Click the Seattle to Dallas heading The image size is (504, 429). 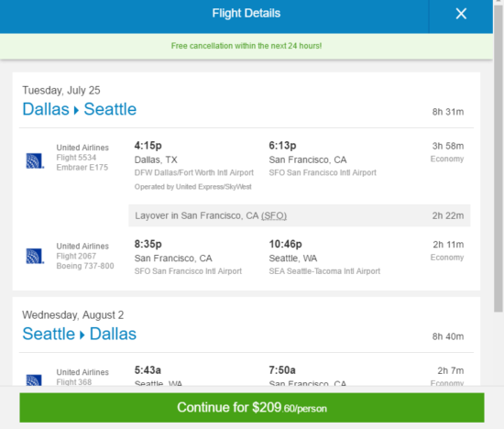(80, 334)
